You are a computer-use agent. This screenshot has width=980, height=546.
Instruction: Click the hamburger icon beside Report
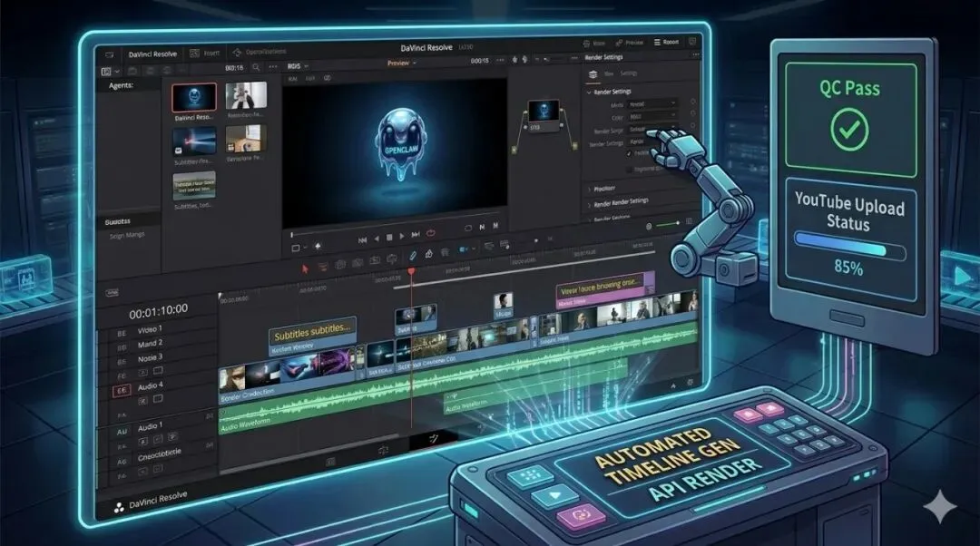657,42
